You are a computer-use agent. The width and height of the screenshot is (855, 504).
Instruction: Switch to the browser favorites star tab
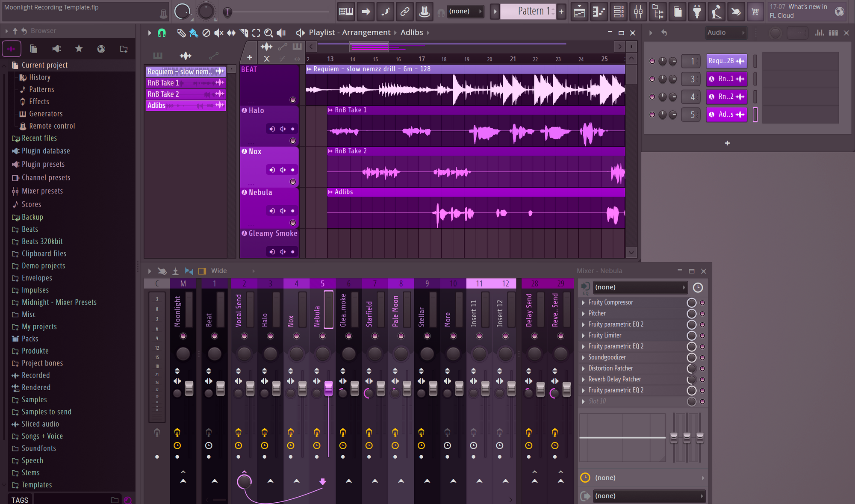[79, 49]
